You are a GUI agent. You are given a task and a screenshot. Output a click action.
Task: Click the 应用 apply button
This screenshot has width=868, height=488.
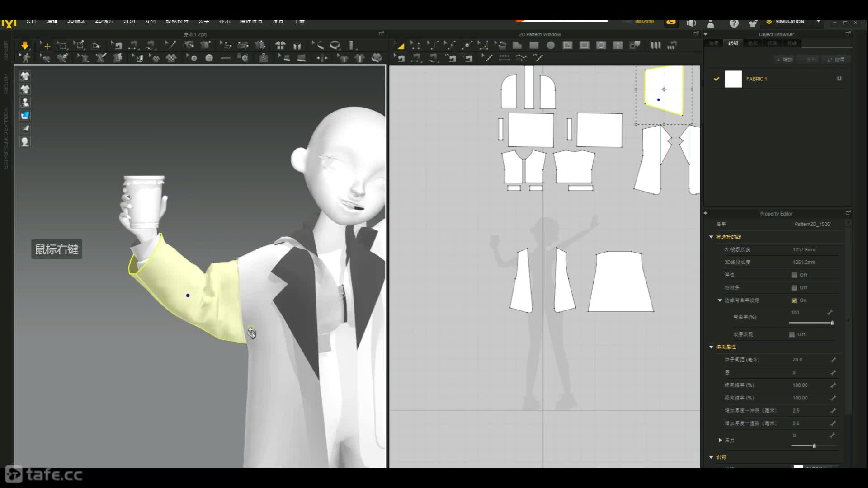[x=836, y=60]
